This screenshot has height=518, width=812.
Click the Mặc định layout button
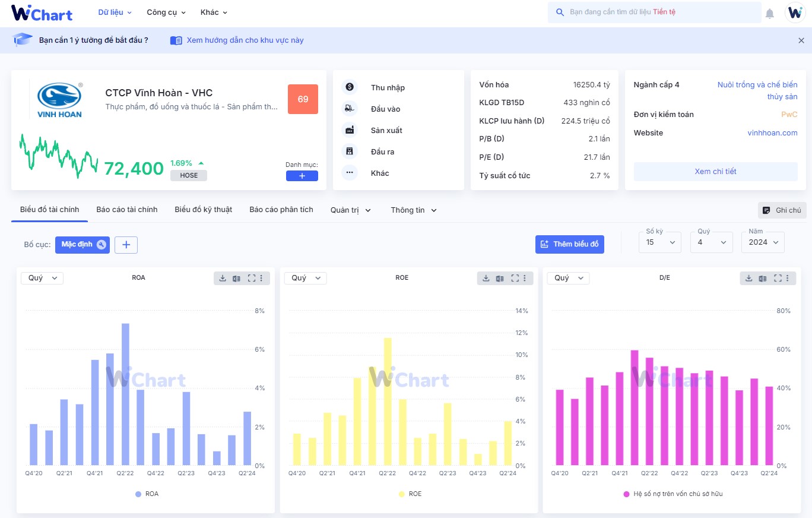[83, 245]
